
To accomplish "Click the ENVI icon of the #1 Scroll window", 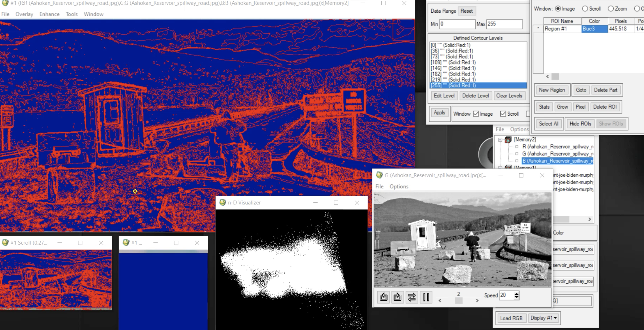I will [x=5, y=243].
